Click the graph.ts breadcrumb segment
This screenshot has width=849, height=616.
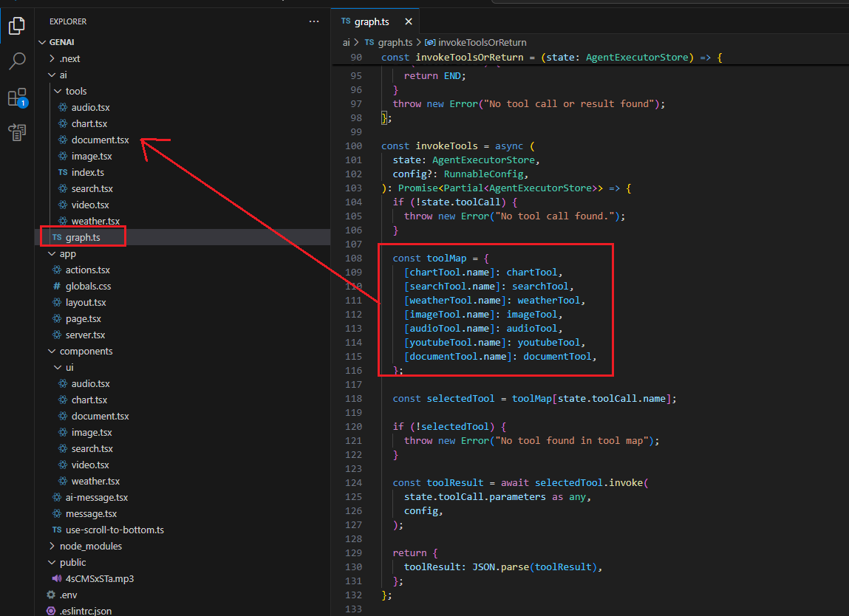tap(395, 42)
